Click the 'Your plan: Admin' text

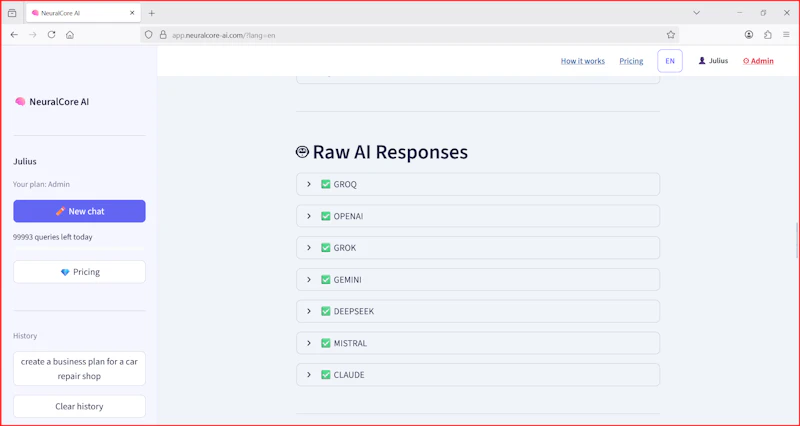pos(41,184)
